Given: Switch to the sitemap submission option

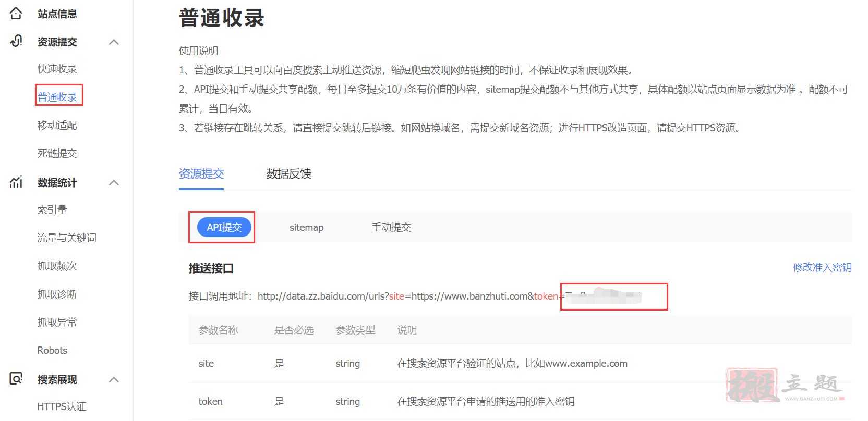Looking at the screenshot, I should pos(307,227).
